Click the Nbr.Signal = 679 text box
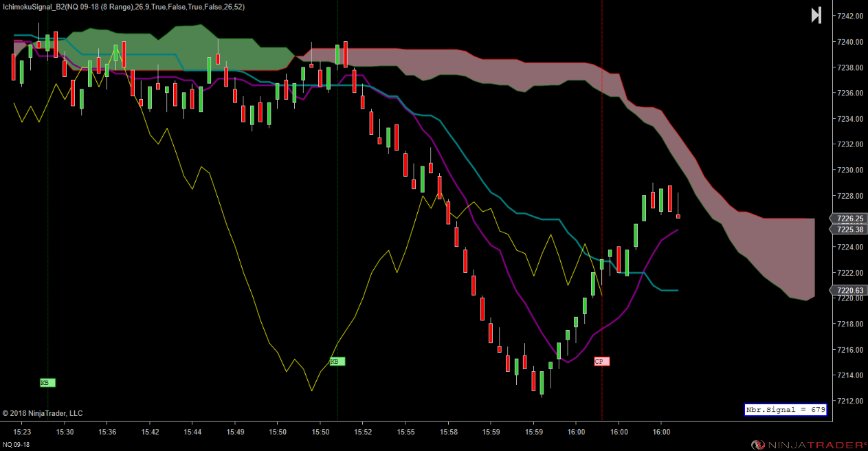The image size is (868, 451). tap(786, 410)
